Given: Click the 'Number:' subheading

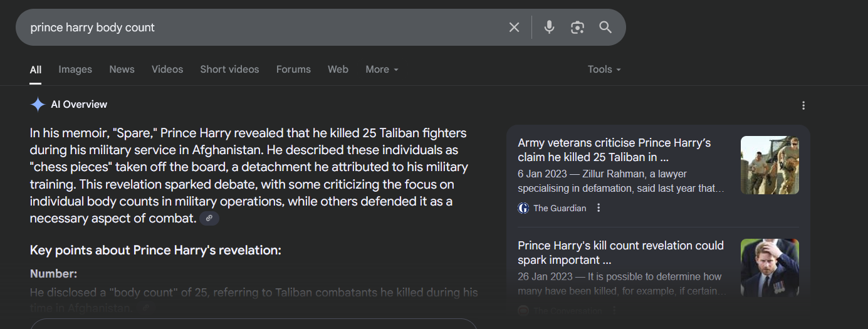Looking at the screenshot, I should [53, 274].
